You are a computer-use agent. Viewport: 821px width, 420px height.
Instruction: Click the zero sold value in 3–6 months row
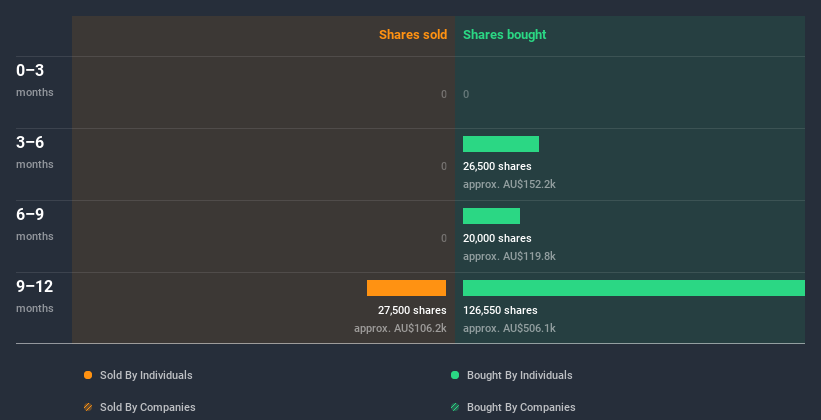[x=444, y=167]
